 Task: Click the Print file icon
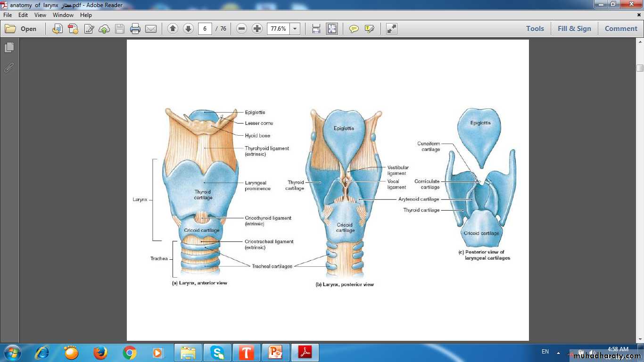(135, 29)
